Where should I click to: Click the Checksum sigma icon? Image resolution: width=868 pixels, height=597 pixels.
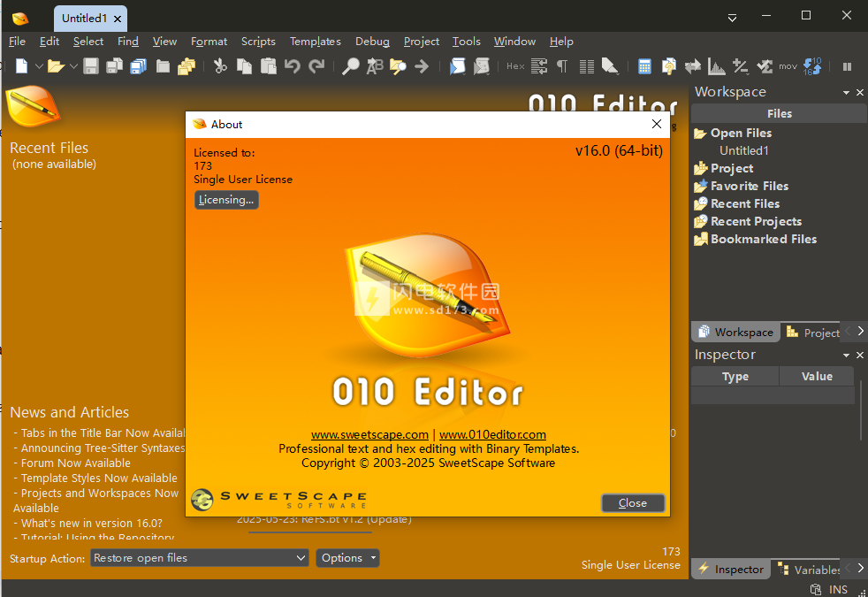[765, 66]
